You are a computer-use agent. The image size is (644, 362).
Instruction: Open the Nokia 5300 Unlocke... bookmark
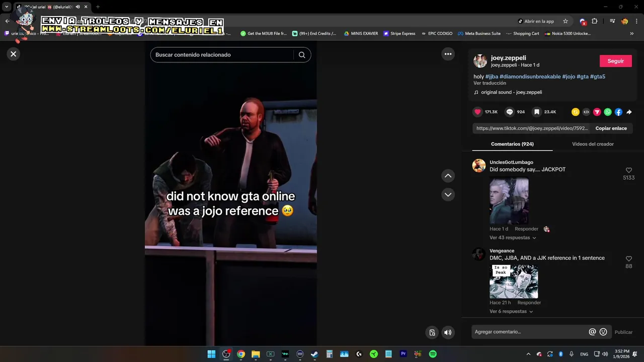pyautogui.click(x=567, y=34)
